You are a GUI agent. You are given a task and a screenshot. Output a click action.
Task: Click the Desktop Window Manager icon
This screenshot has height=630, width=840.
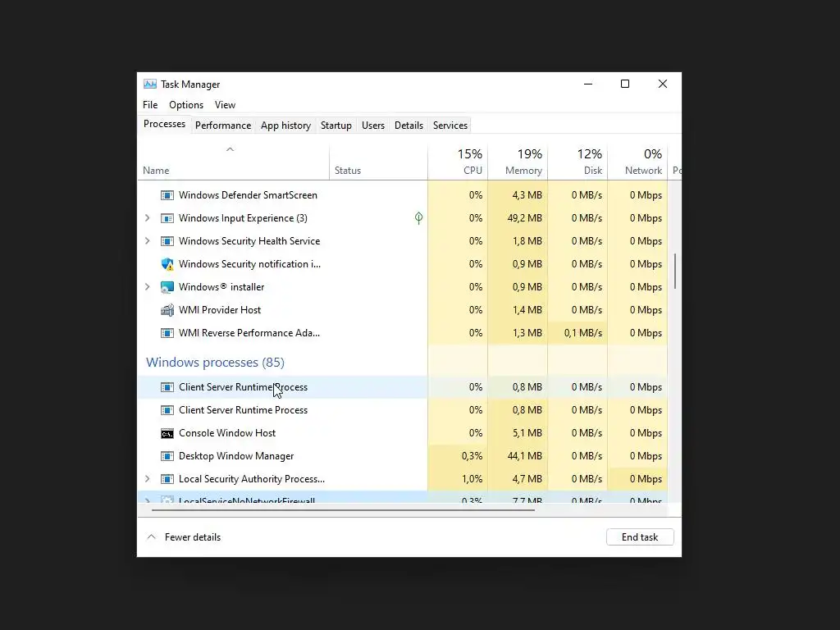click(x=167, y=456)
